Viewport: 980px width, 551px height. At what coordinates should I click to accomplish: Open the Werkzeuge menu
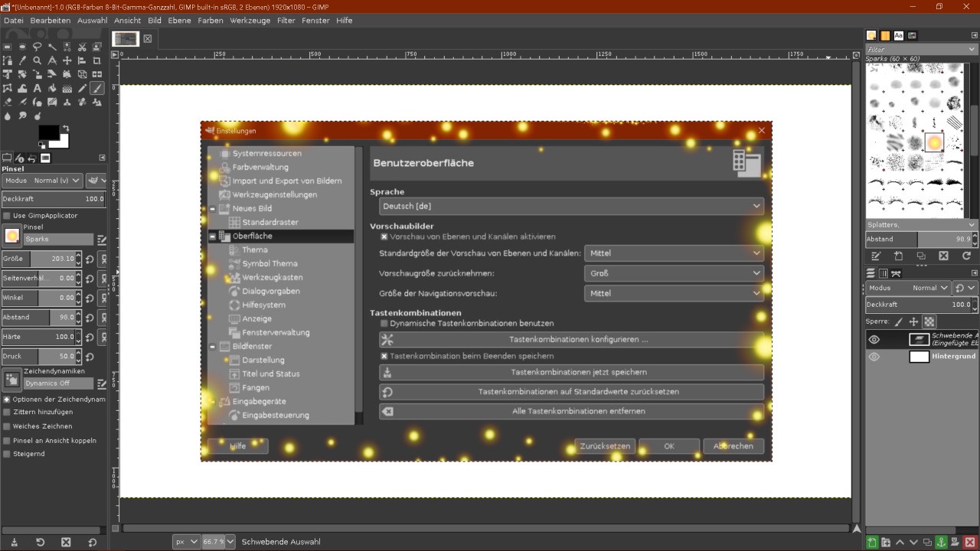coord(250,21)
